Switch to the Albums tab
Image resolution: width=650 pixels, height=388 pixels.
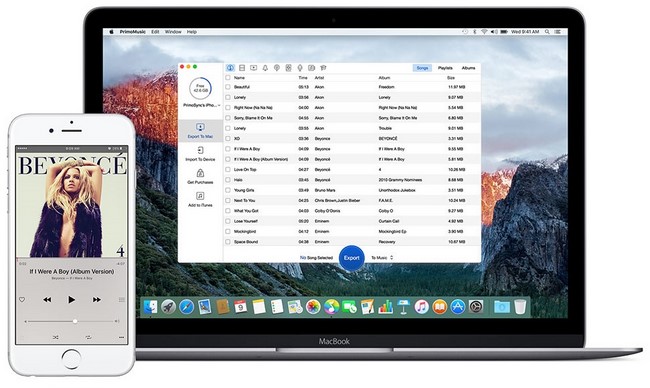click(x=468, y=68)
